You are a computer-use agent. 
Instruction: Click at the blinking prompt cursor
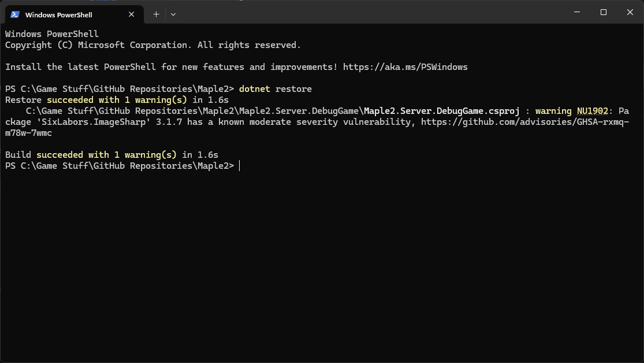point(239,166)
